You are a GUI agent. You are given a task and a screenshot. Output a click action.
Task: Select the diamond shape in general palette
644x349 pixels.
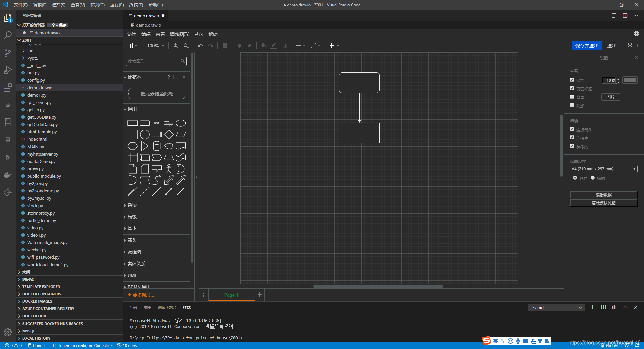169,134
